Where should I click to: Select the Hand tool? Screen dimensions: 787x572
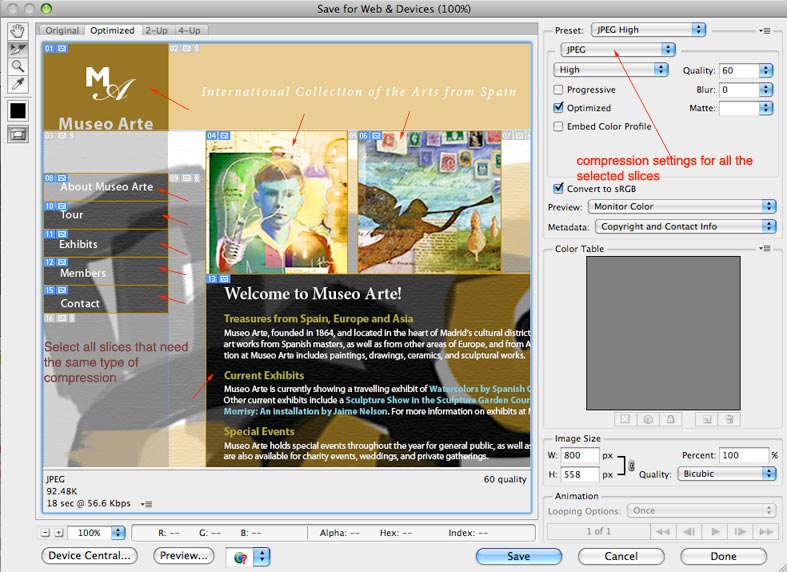coord(18,30)
